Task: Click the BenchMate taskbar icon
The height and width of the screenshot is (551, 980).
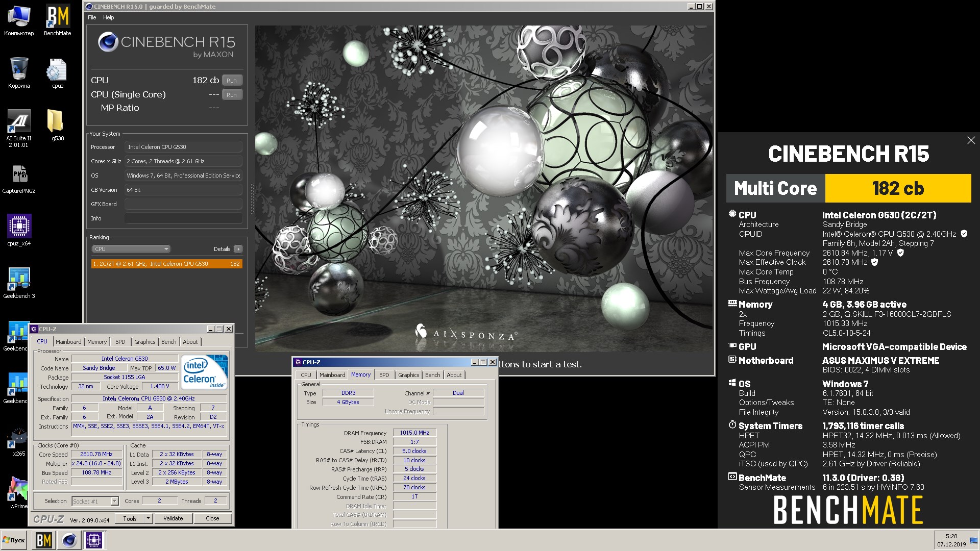Action: point(43,540)
